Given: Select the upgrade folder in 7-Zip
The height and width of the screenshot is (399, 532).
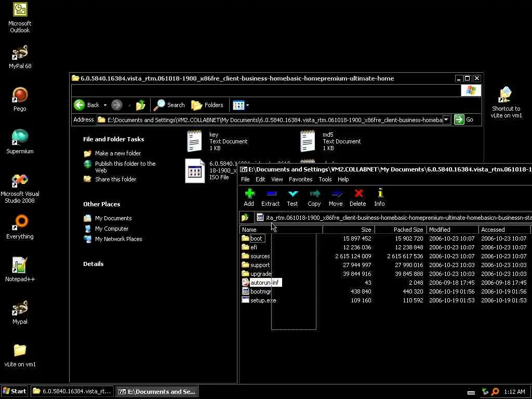Looking at the screenshot, I should tap(257, 274).
